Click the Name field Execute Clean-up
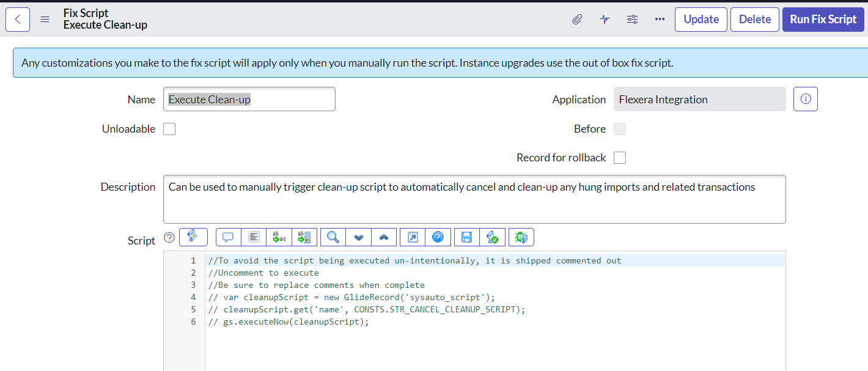Image resolution: width=868 pixels, height=371 pixels. pos(249,99)
